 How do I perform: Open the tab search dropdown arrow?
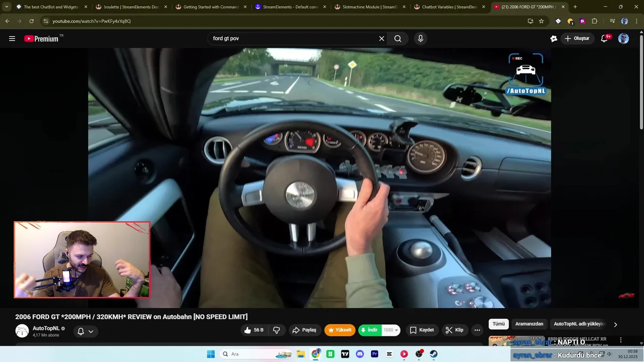pyautogui.click(x=7, y=7)
